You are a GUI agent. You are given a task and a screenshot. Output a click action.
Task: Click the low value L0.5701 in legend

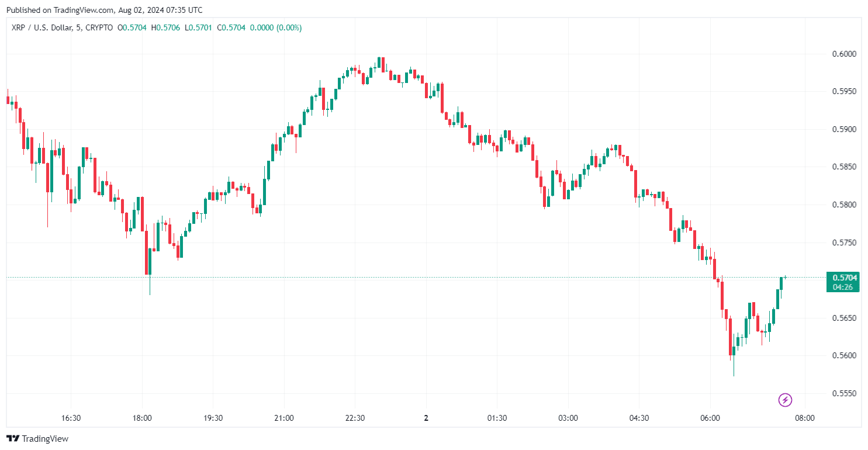[x=199, y=27]
